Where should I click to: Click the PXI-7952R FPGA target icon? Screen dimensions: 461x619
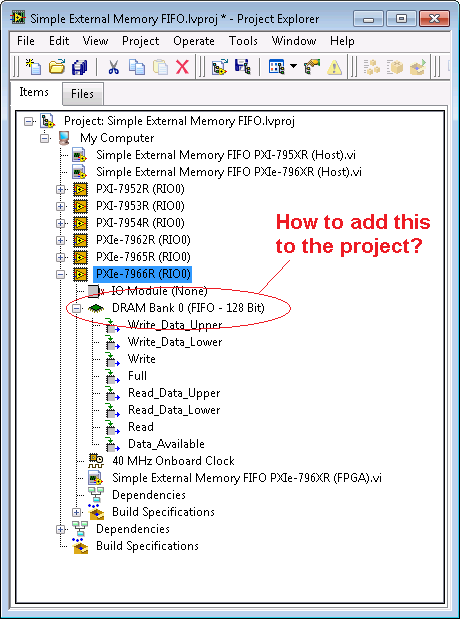[x=80, y=189]
